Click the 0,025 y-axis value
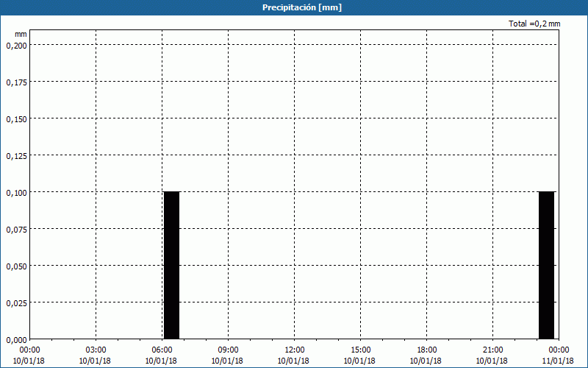588x368 pixels. 16,302
